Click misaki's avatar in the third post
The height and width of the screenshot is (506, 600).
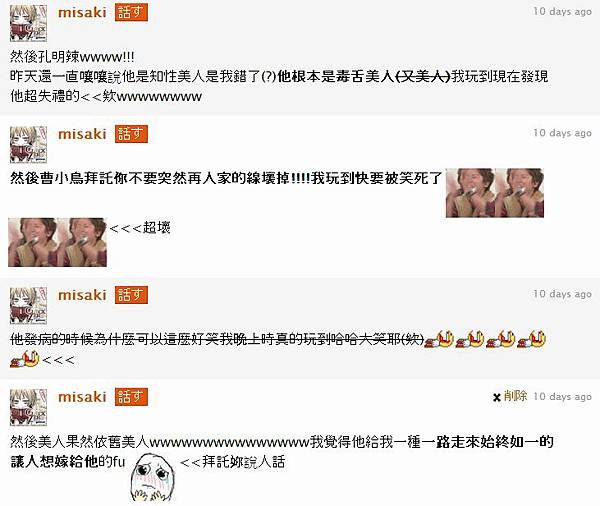click(28, 305)
